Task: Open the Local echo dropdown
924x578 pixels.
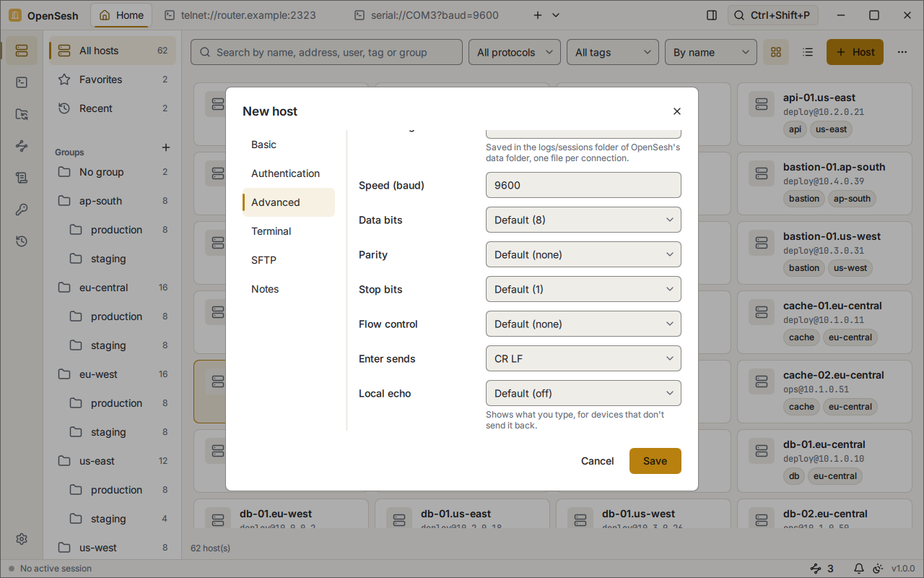Action: (583, 393)
